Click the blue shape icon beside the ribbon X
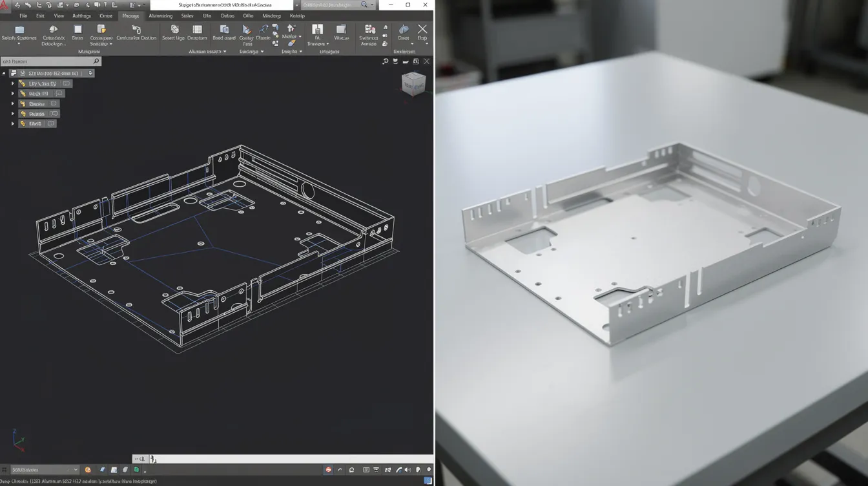Screen dimensions: 868x486 (x=404, y=29)
